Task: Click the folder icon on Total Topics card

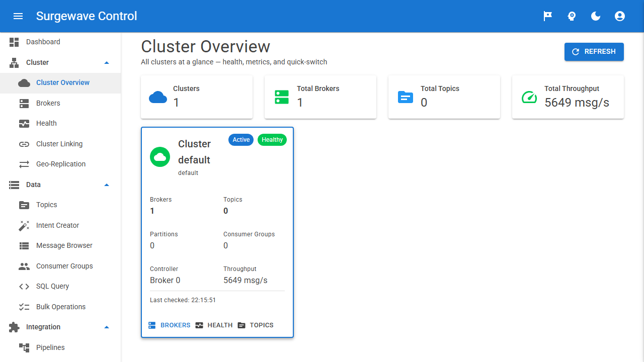Action: point(406,97)
